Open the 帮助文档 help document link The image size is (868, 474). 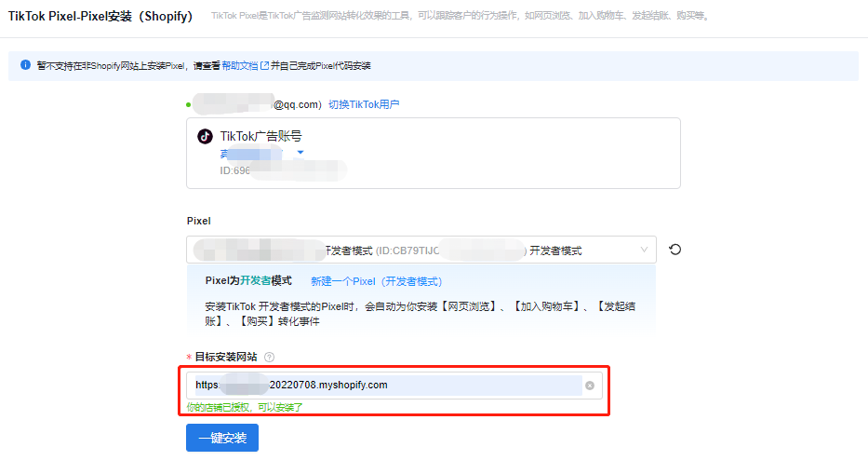click(x=245, y=65)
